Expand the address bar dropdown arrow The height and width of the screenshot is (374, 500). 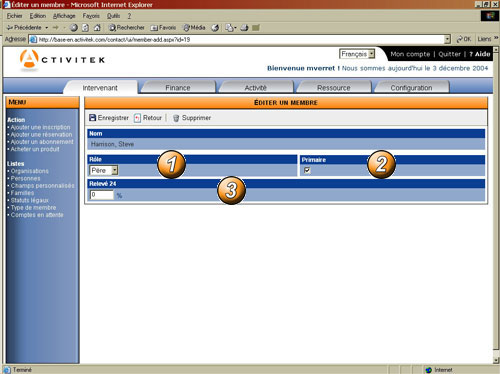coord(447,39)
